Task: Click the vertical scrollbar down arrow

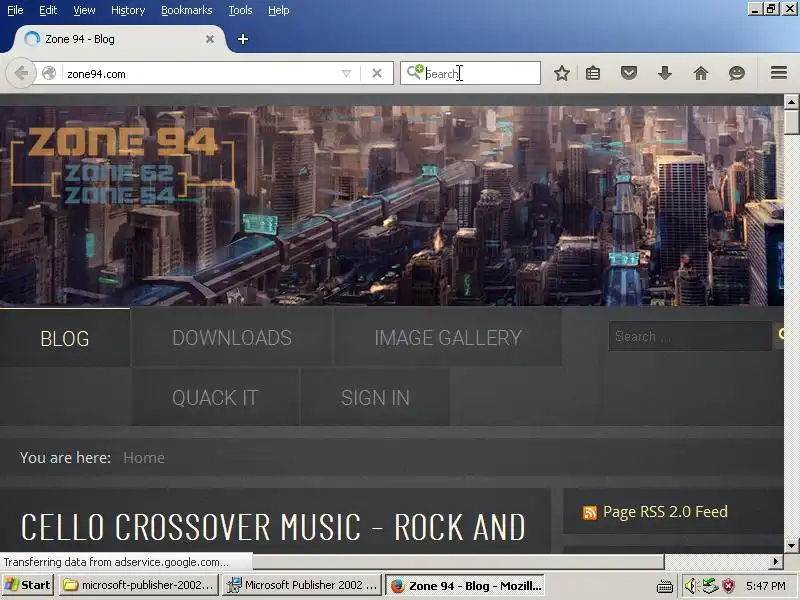Action: point(791,545)
